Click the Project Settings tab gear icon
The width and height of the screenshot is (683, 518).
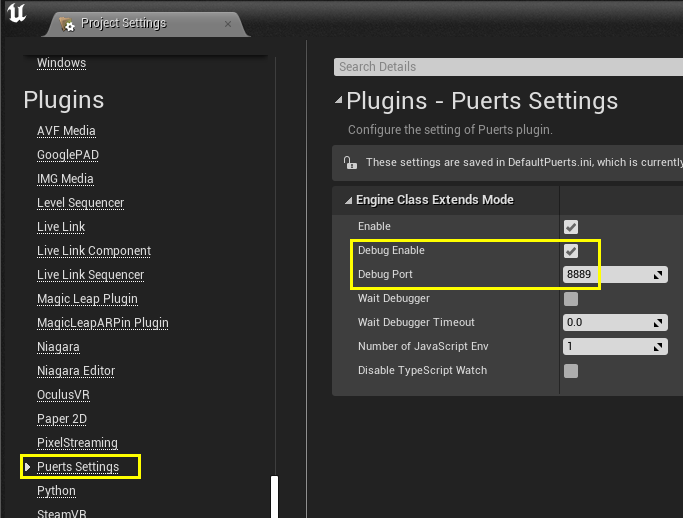coord(67,24)
